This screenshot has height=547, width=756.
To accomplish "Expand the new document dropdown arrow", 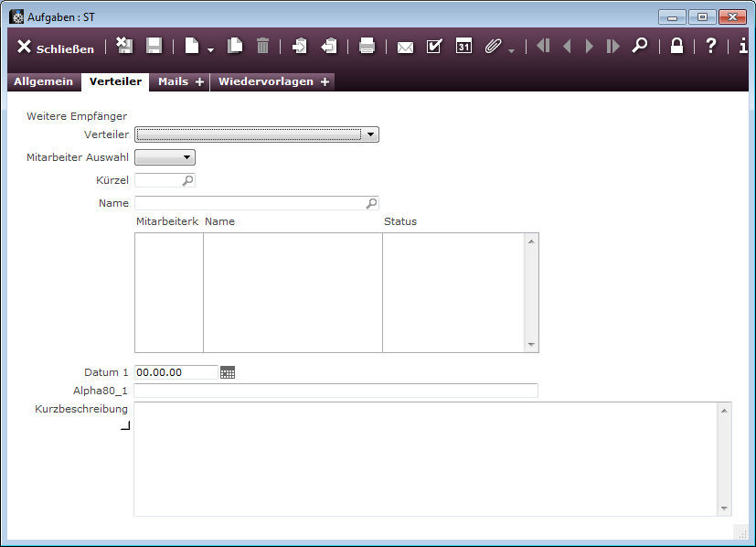I will tap(210, 50).
